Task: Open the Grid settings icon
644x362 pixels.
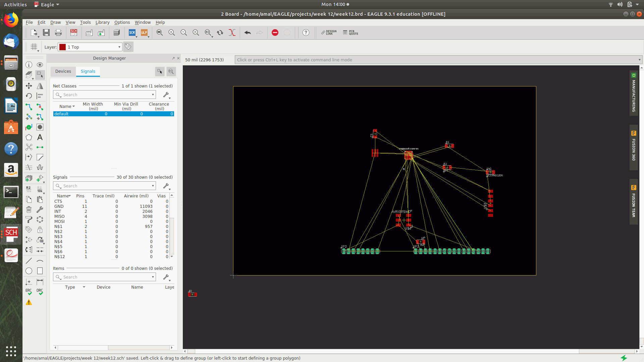Action: [34, 47]
